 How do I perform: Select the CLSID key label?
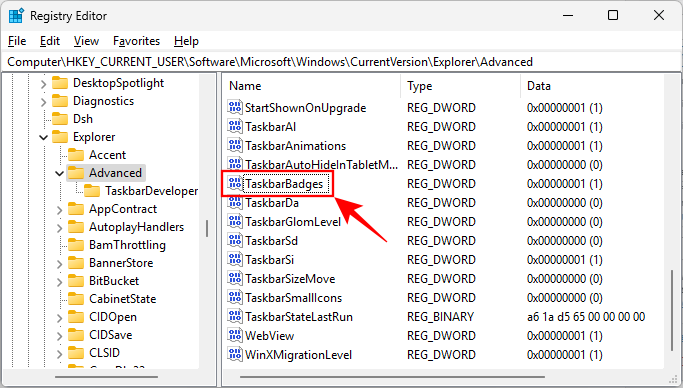[x=105, y=353]
